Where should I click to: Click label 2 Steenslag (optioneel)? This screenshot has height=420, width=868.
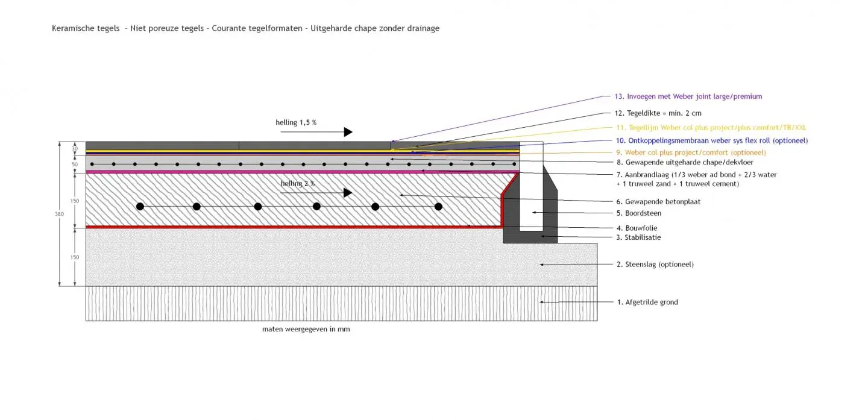655,265
